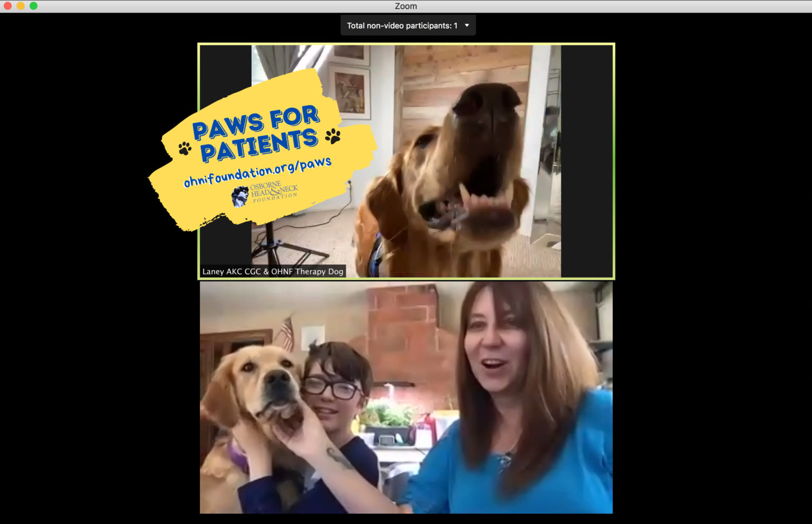Click the paw print icon right of Patients

333,136
